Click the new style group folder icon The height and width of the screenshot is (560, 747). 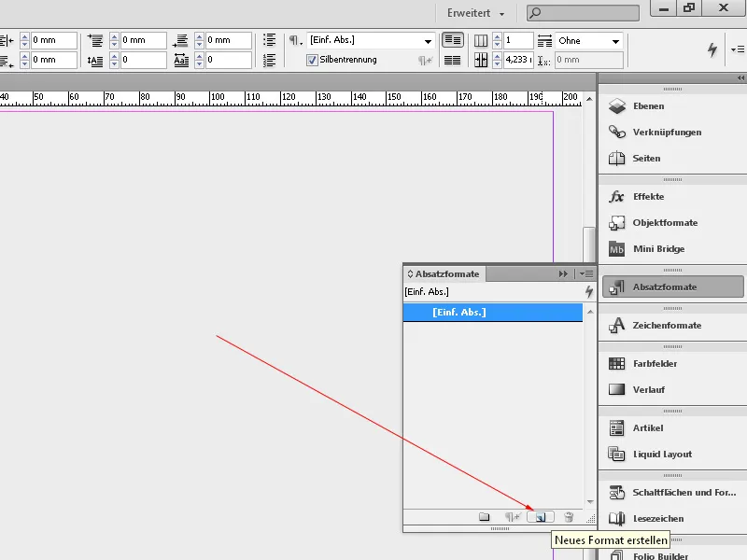[484, 517]
